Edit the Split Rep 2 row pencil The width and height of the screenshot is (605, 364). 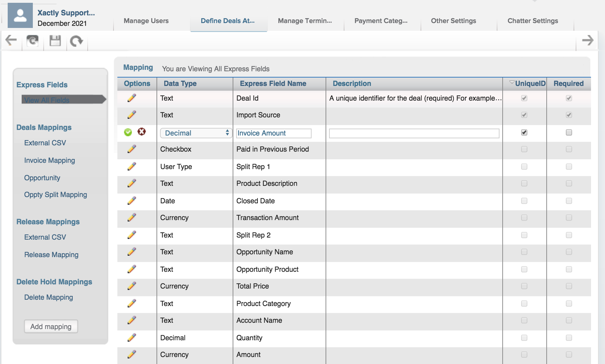point(132,235)
